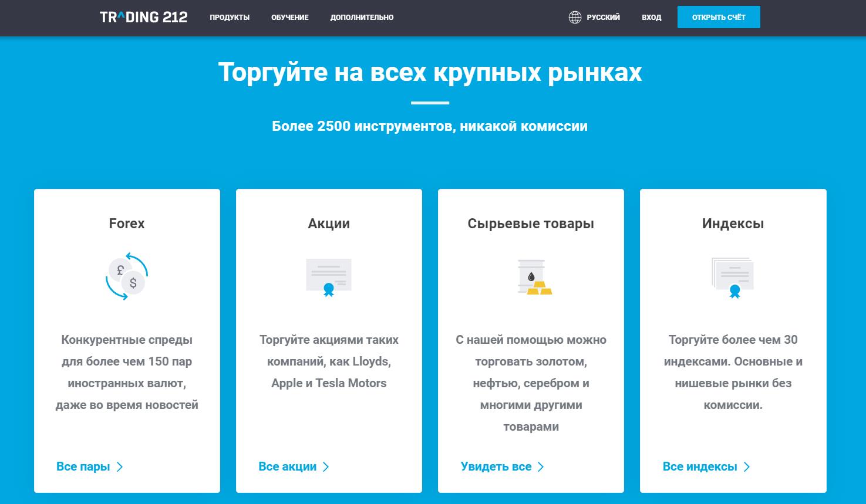The height and width of the screenshot is (504, 866).
Task: Select the Forex card
Action: pos(127,340)
